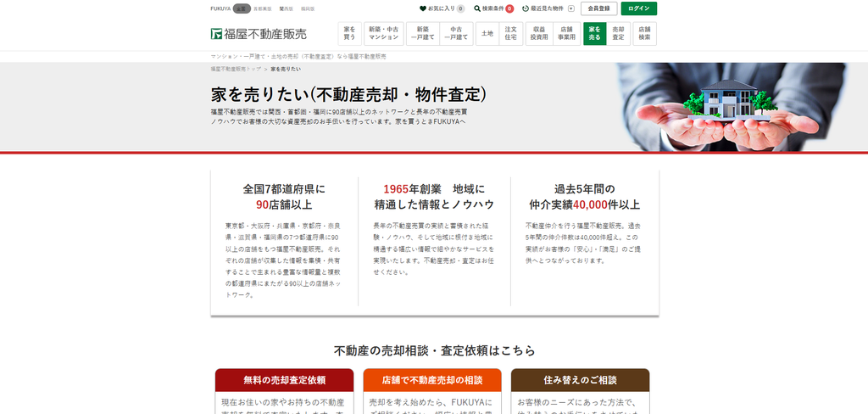
Task: Click the red 検索条件 count badge
Action: (509, 8)
